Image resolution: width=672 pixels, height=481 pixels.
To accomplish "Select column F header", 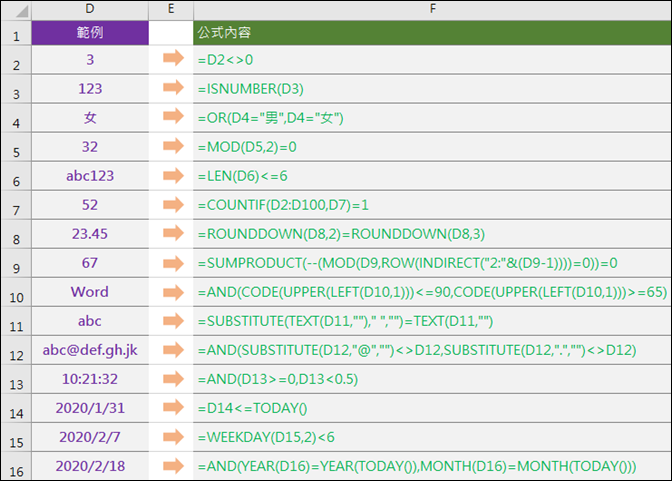I will coord(432,9).
